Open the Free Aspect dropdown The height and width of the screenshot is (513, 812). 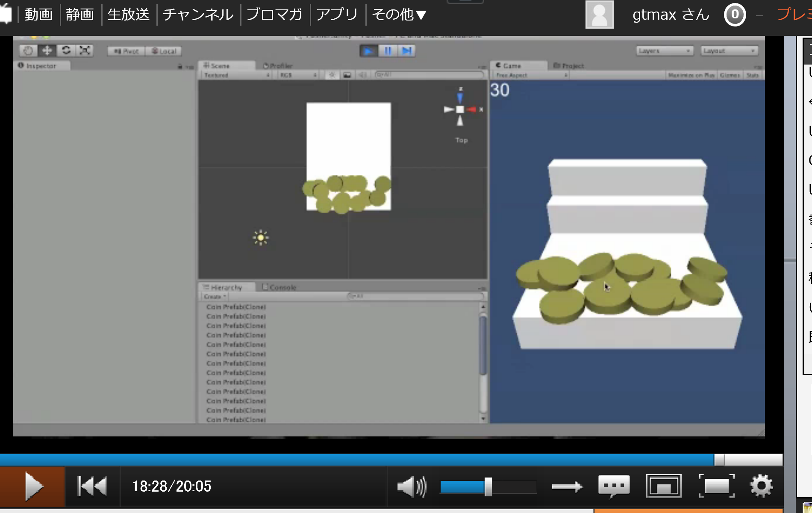click(x=529, y=74)
